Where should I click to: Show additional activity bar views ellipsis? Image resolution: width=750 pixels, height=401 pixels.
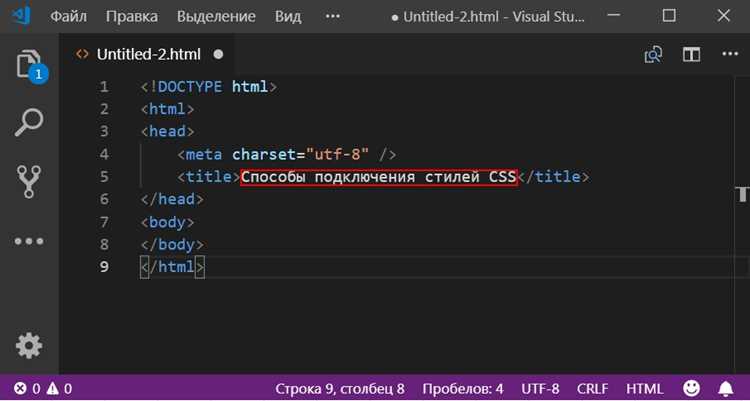[x=29, y=241]
